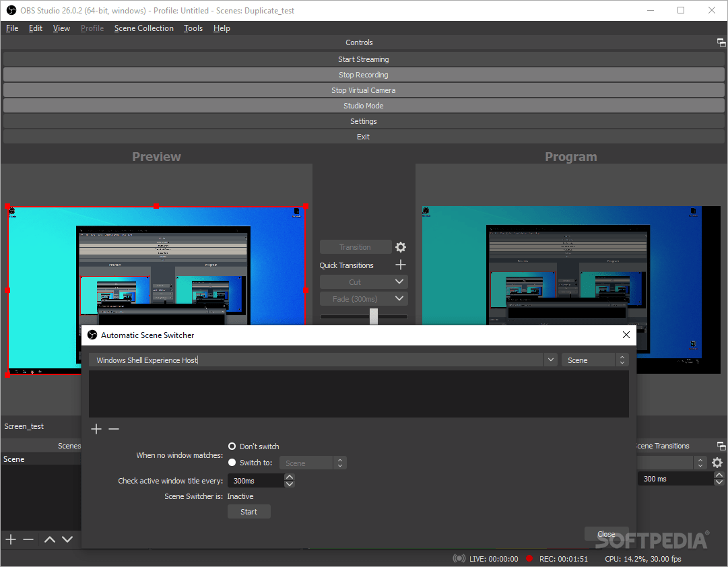
Task: Open transition properties gear icon
Action: pos(400,247)
